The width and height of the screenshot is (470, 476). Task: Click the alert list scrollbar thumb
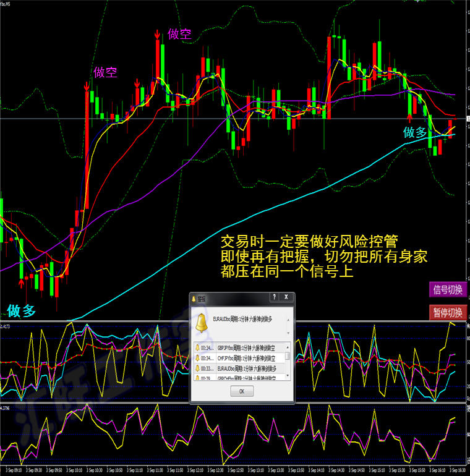(288, 355)
